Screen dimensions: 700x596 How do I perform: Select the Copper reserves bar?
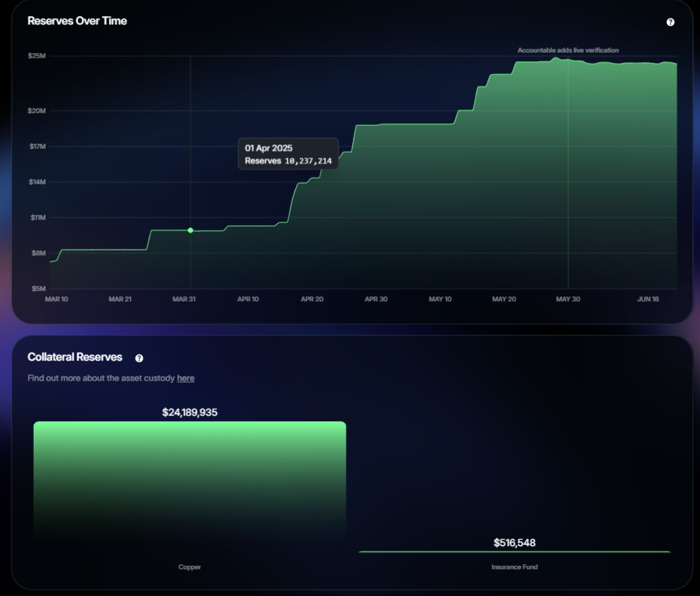tap(190, 486)
